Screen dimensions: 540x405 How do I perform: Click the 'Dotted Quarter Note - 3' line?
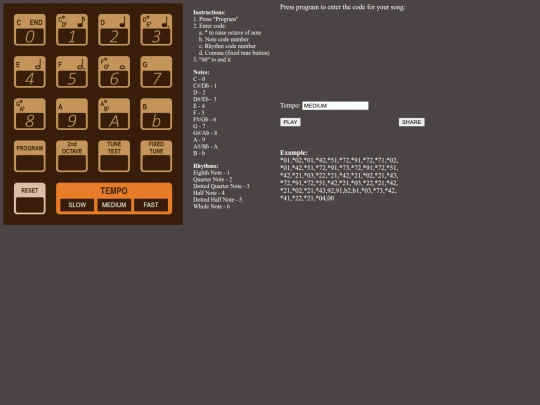[x=221, y=186]
